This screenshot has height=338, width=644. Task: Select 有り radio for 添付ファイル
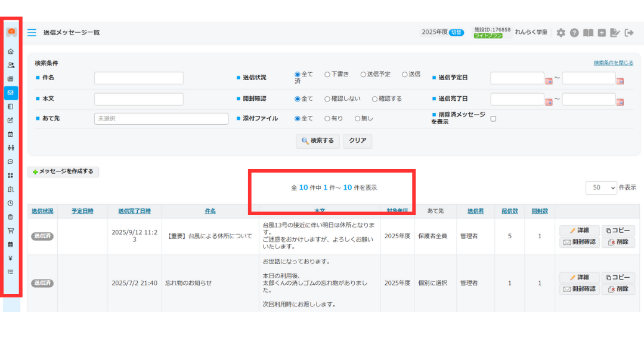[327, 119]
